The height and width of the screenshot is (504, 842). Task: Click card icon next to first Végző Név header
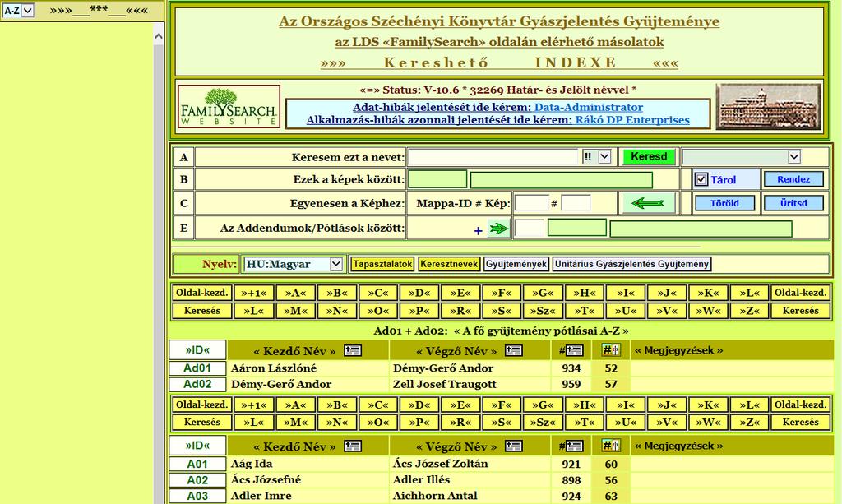pos(513,350)
